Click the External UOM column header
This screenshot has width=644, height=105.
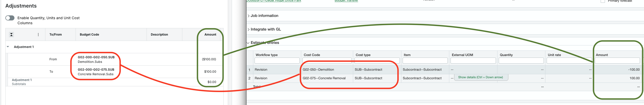462,55
